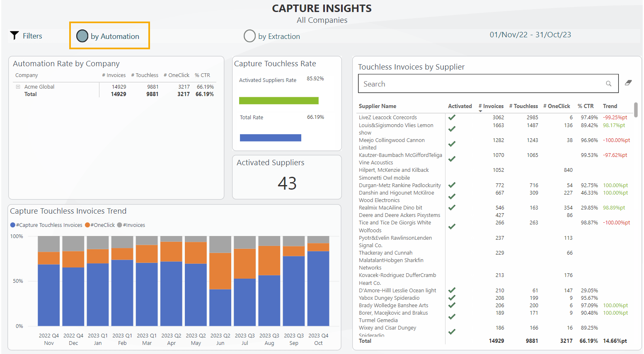Expand the Acme Global company row
Viewport: 644px width, 354px height.
(17, 87)
